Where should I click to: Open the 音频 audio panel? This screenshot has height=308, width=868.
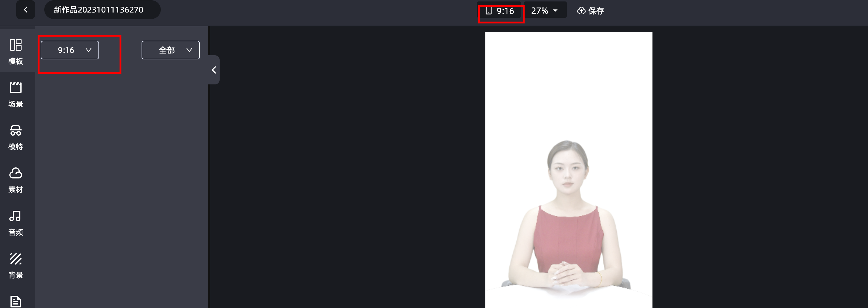point(16,223)
